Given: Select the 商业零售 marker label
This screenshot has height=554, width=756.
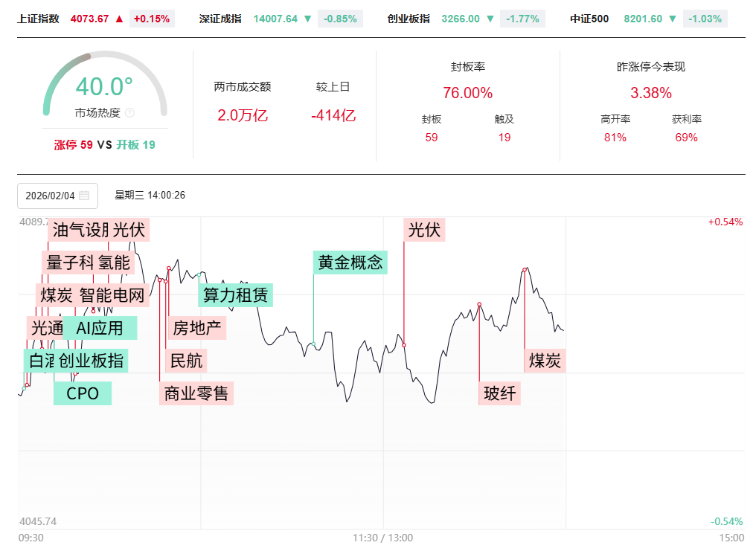Looking at the screenshot, I should [x=196, y=393].
